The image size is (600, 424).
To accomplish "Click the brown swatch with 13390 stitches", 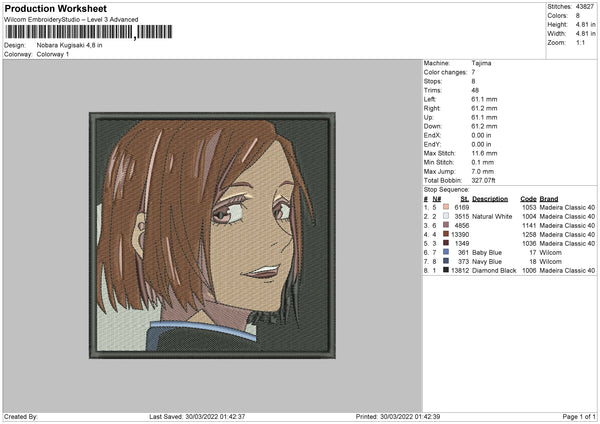I will [x=446, y=234].
